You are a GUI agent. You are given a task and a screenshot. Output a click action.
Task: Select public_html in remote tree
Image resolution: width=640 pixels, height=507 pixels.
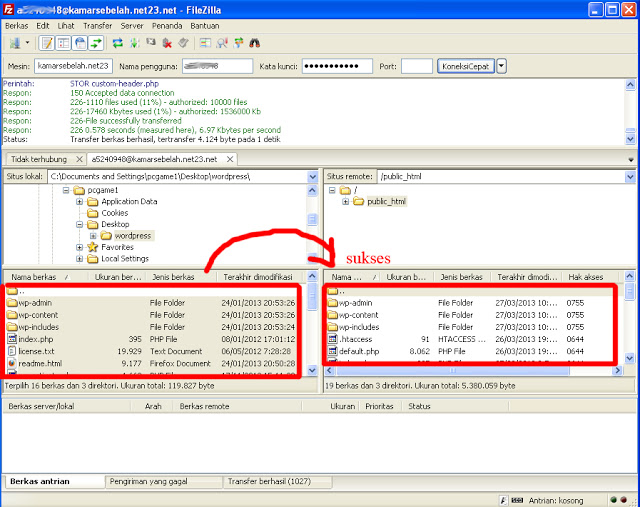point(386,202)
